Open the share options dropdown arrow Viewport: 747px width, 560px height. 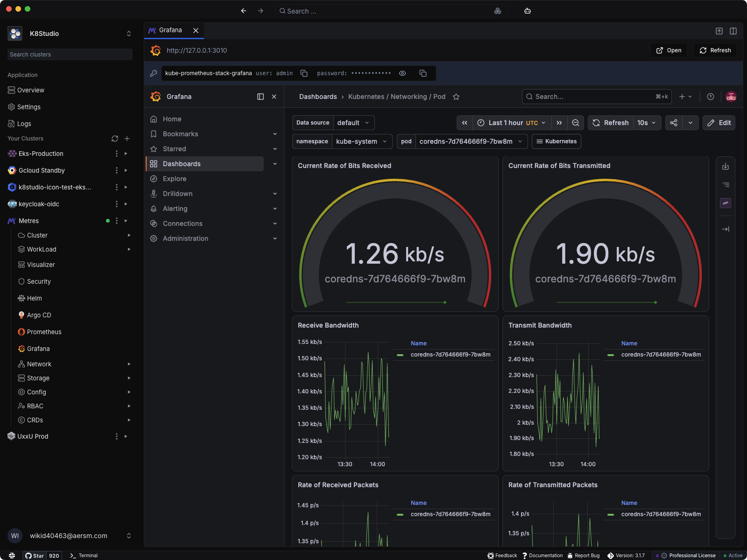point(691,123)
